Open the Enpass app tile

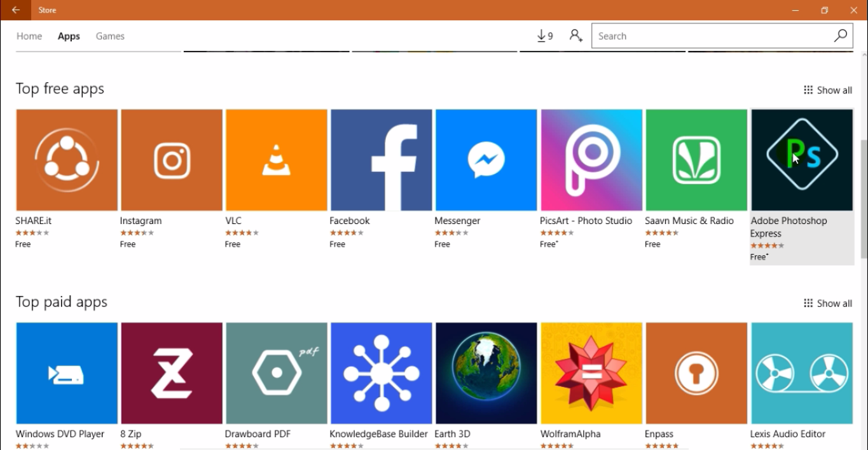pyautogui.click(x=696, y=373)
